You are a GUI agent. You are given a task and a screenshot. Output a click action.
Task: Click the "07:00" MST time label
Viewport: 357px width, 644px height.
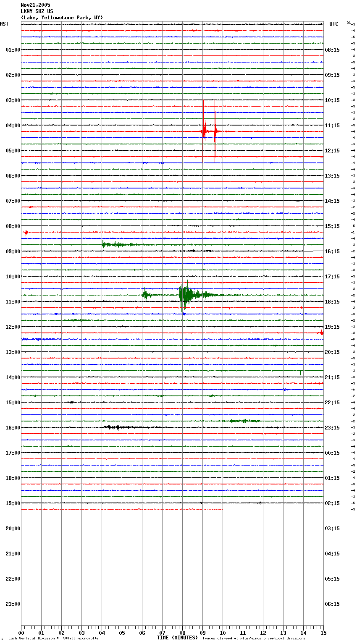coord(13,201)
